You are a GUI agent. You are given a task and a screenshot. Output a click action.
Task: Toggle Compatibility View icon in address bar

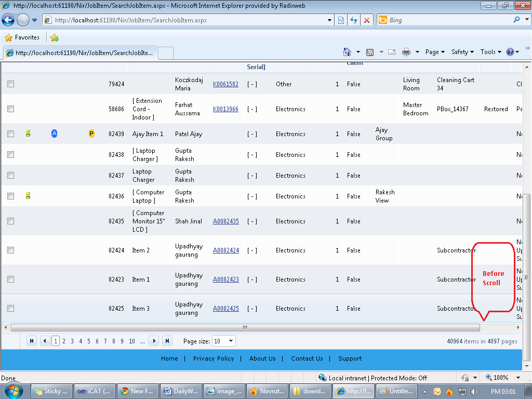coord(341,20)
